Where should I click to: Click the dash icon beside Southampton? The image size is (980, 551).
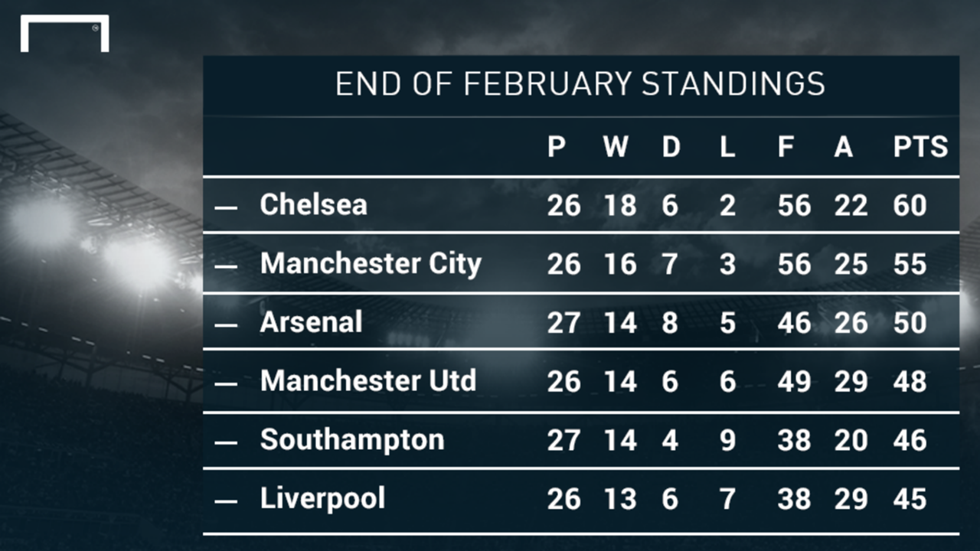(x=226, y=442)
